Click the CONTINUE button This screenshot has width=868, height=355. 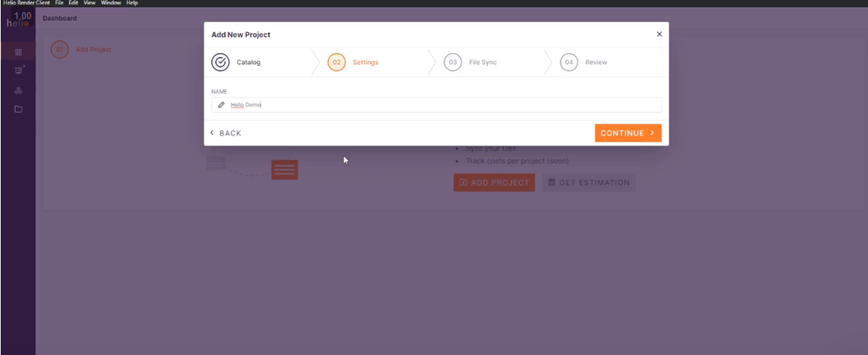pos(628,133)
